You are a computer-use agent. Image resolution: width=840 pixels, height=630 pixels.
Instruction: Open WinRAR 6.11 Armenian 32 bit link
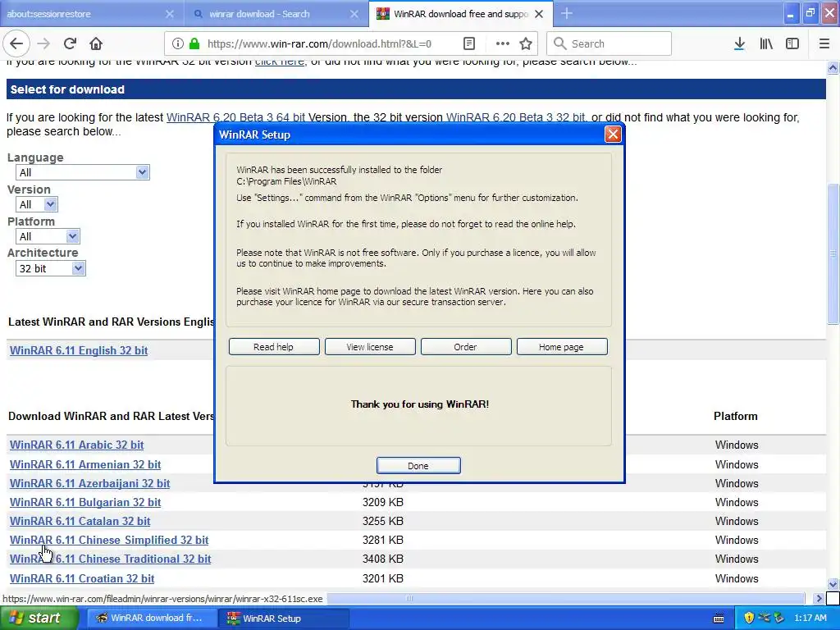pyautogui.click(x=85, y=464)
